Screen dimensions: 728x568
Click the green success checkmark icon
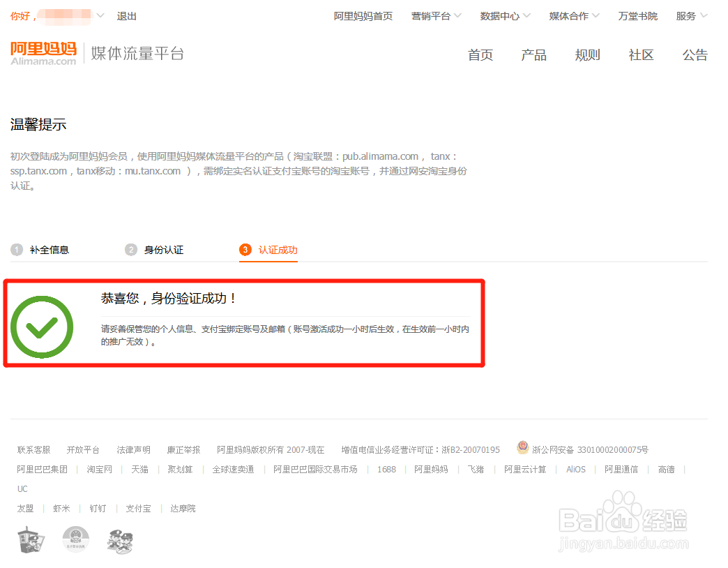(x=42, y=327)
